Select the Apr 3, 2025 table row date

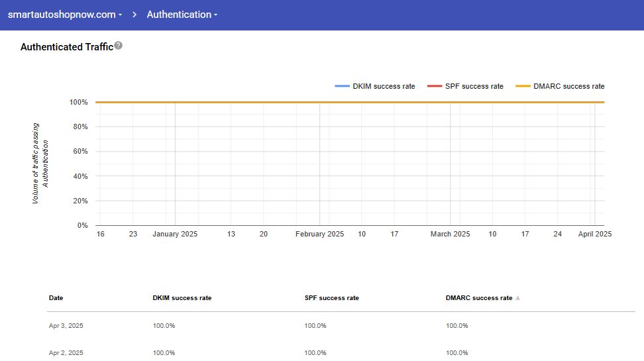click(66, 326)
